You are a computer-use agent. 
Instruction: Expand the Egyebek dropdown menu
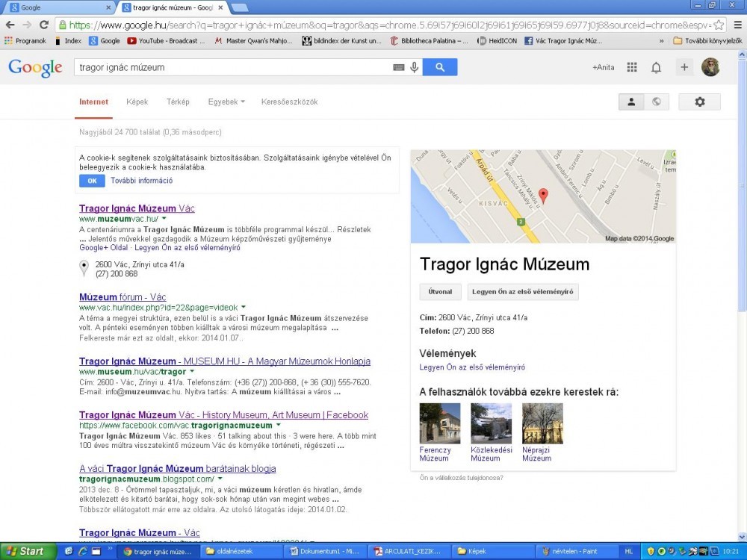(226, 102)
